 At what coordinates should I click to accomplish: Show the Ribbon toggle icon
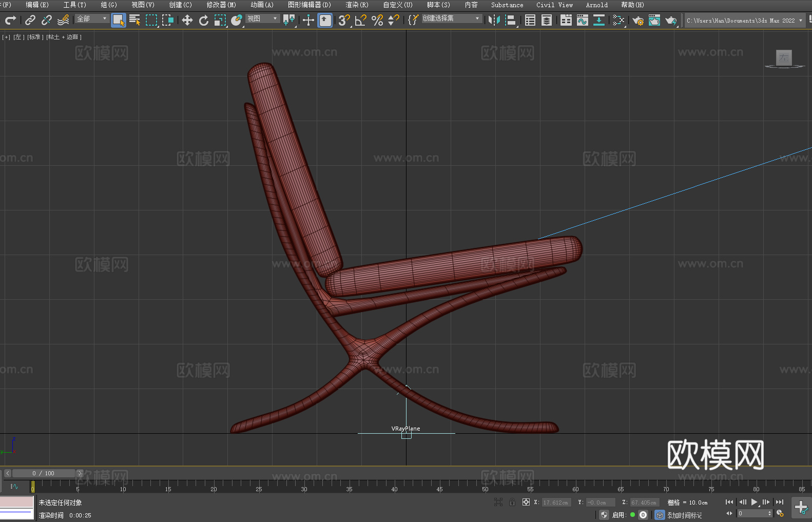point(566,20)
